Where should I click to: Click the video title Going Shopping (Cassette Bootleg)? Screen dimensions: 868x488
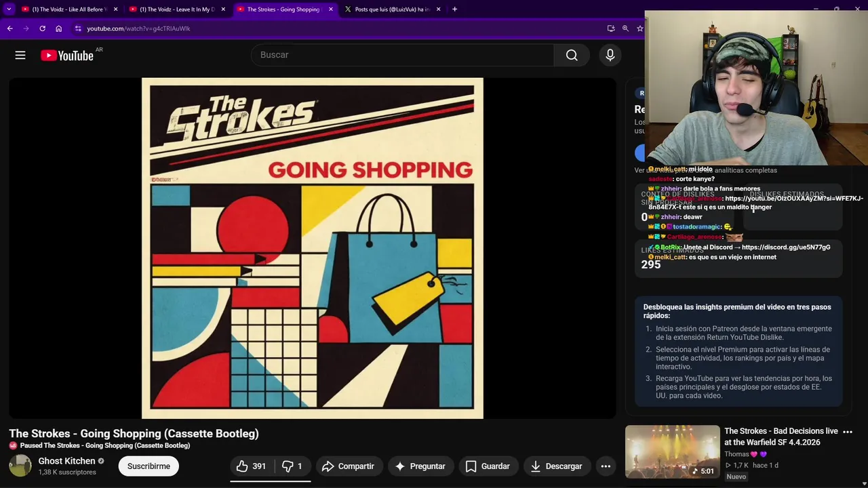[134, 434]
